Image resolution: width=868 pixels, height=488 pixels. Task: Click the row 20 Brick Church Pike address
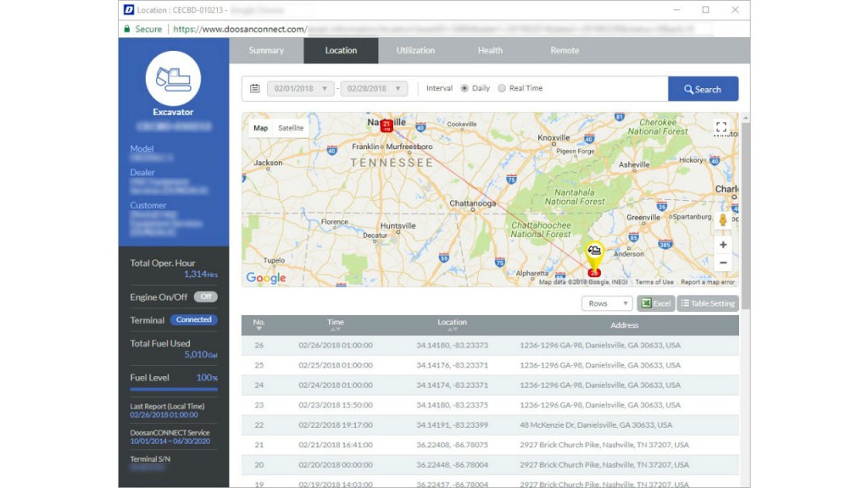(604, 465)
